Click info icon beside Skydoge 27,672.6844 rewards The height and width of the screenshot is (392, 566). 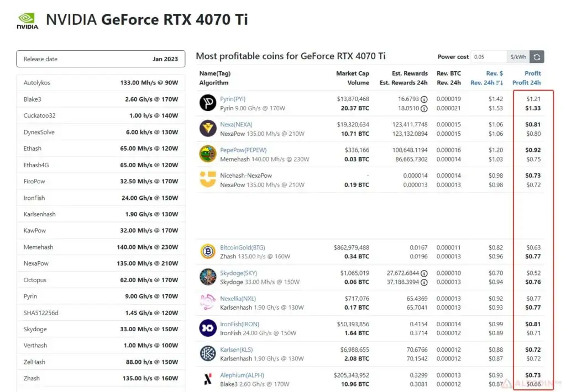coord(424,273)
